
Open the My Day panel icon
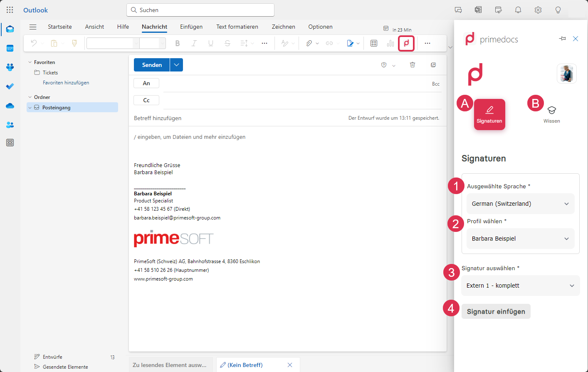tap(498, 10)
